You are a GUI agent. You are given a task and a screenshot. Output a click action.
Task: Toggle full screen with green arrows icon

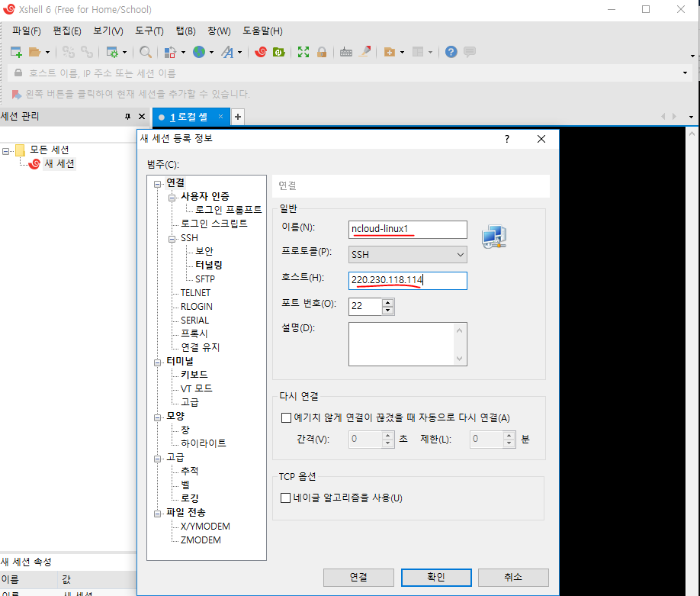point(303,52)
